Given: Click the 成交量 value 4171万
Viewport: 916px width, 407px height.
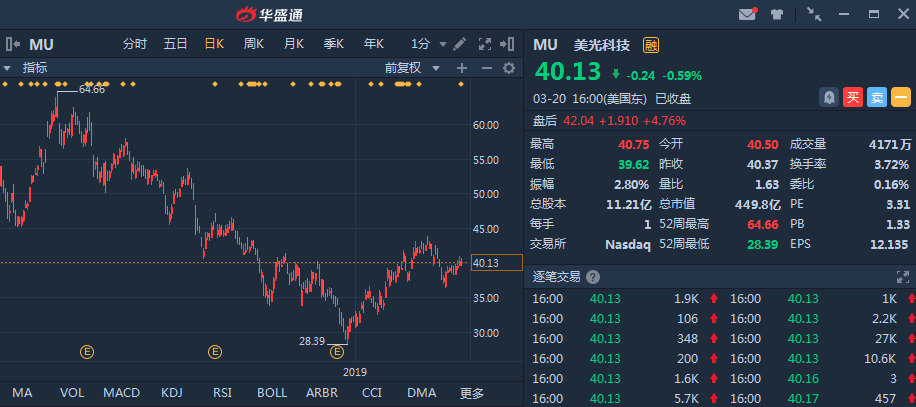Looking at the screenshot, I should click(890, 145).
